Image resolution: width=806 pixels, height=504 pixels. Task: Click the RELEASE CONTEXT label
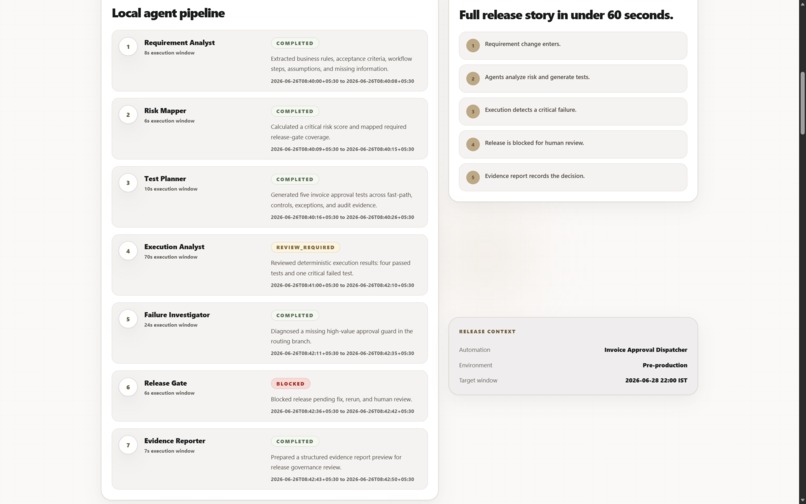(487, 332)
